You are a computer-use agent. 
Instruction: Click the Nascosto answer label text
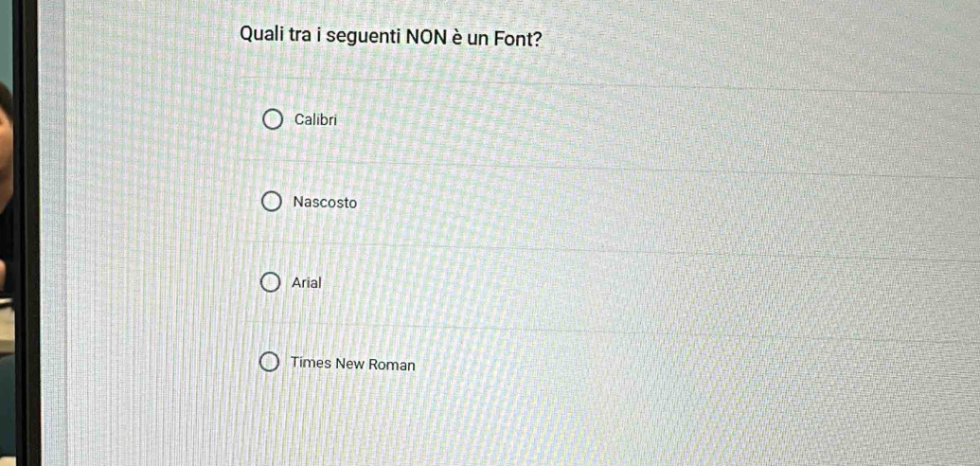[x=325, y=202]
